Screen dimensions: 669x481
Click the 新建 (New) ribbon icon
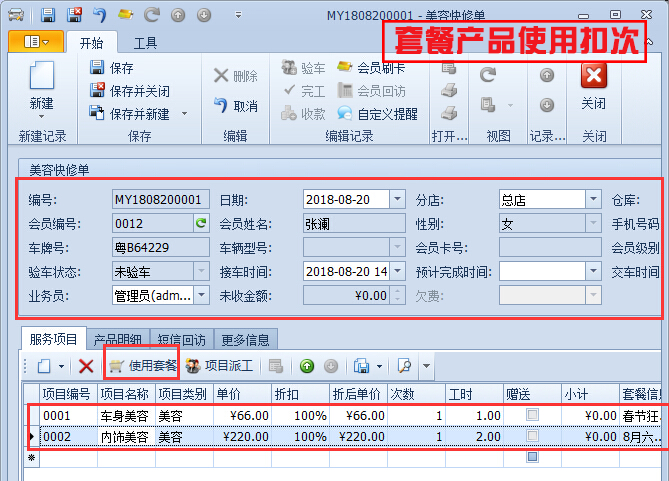(41, 85)
